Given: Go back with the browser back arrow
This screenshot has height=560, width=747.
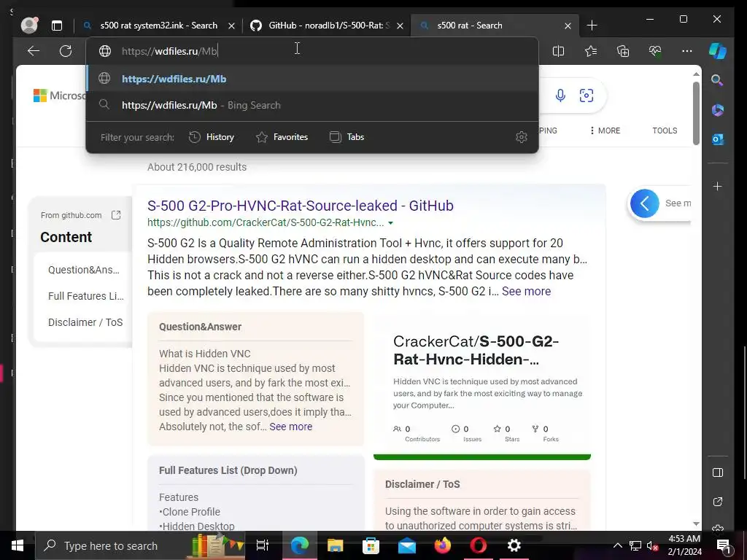Looking at the screenshot, I should [34, 51].
